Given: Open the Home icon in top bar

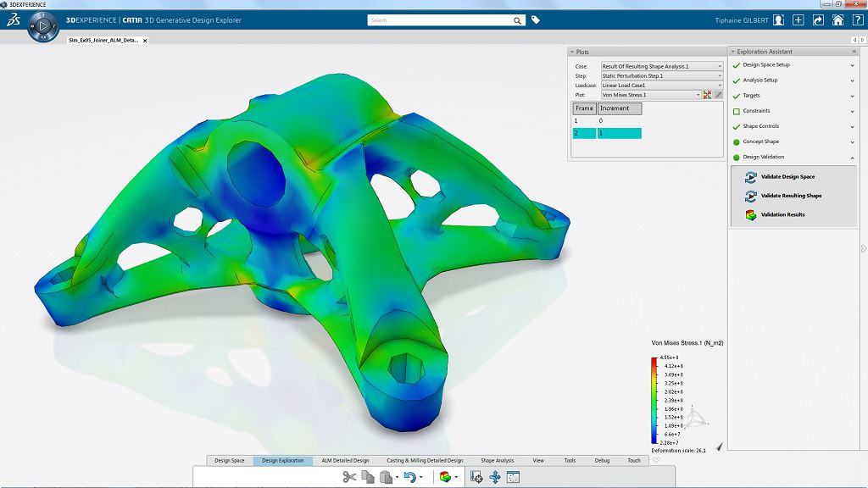Looking at the screenshot, I should [x=837, y=20].
